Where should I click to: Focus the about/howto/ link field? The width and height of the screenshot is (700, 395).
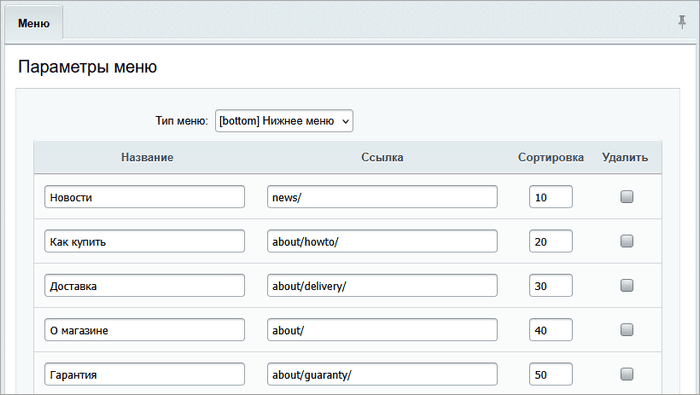click(382, 241)
